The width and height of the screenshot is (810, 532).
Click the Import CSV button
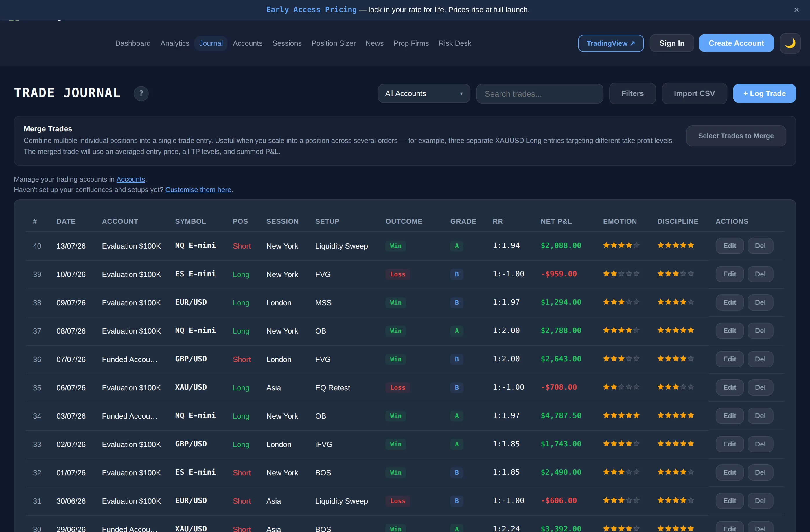coord(694,94)
